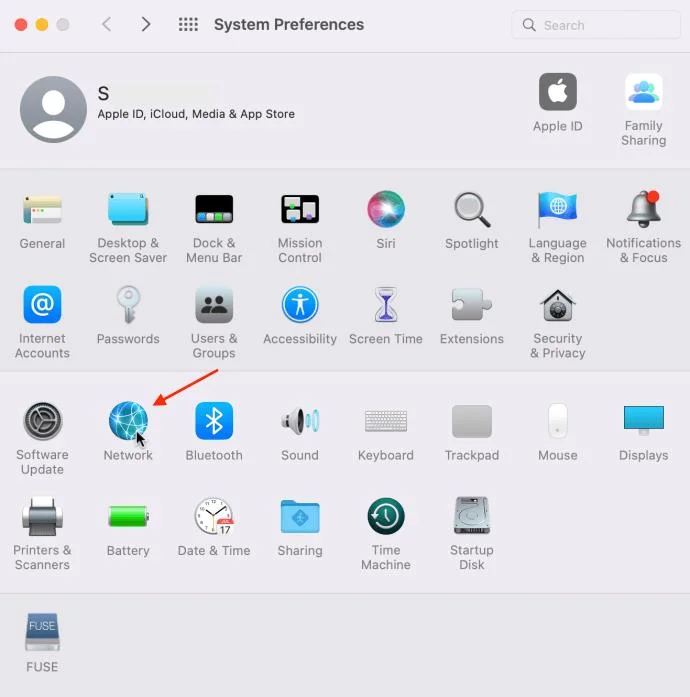The height and width of the screenshot is (697, 690).
Task: Open Family Sharing settings
Action: 644,92
